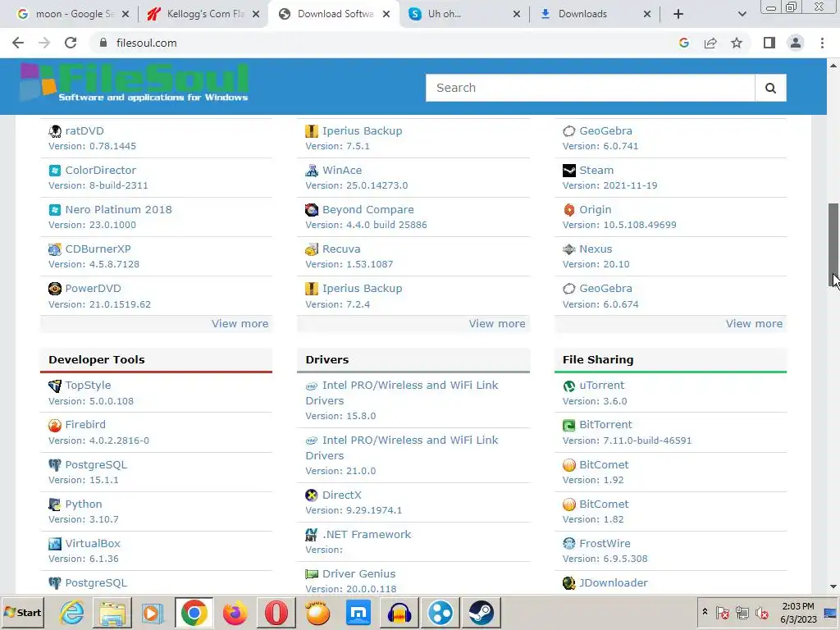This screenshot has height=630, width=840.
Task: Click the uTorrent icon
Action: (x=569, y=386)
